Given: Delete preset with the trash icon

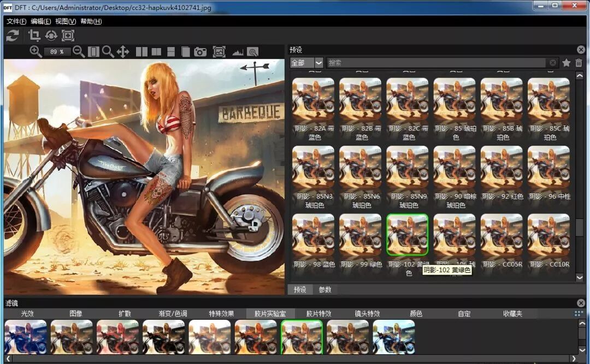Looking at the screenshot, I should [579, 63].
